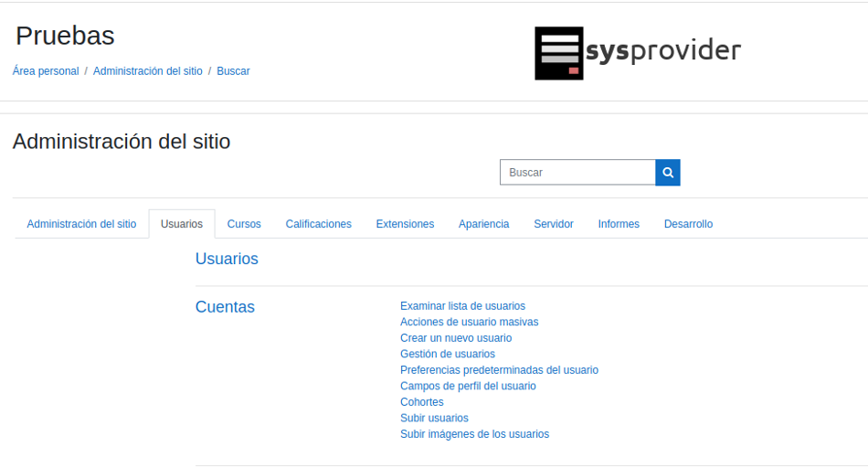This screenshot has height=468, width=868.
Task: Select the Desarrollo tab
Action: pyautogui.click(x=688, y=224)
